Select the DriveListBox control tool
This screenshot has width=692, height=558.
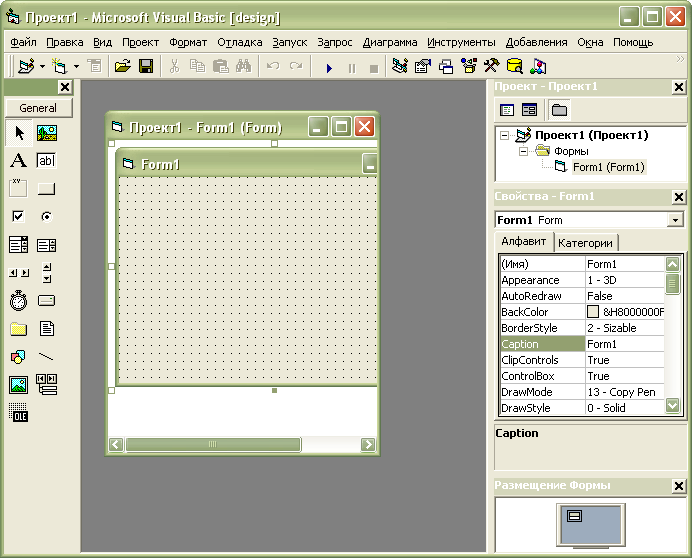(47, 301)
